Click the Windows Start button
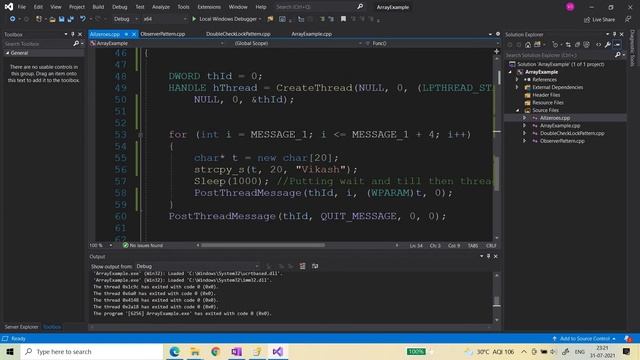This screenshot has width=640, height=360. pyautogui.click(x=10, y=351)
